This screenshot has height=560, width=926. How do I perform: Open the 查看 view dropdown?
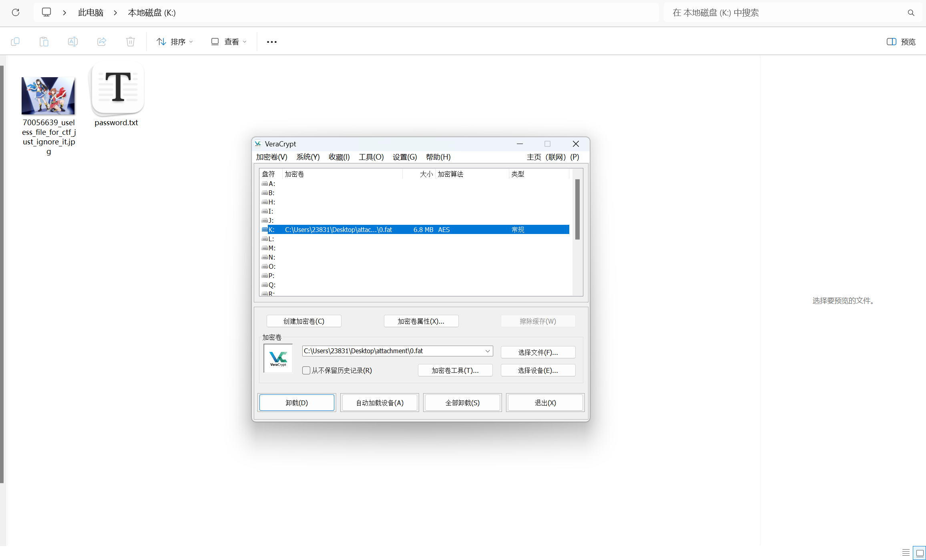coord(229,42)
